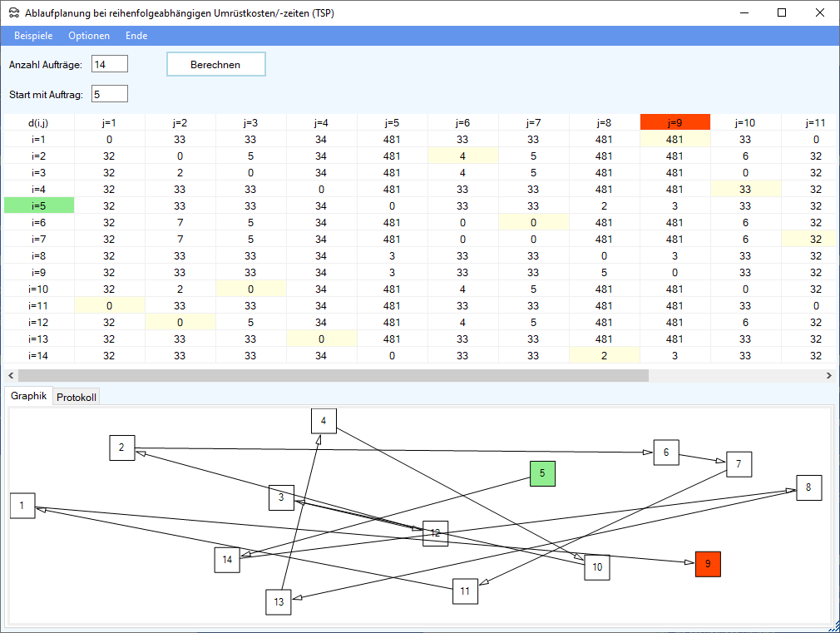
Task: Open the Beispiele menu
Action: [33, 36]
